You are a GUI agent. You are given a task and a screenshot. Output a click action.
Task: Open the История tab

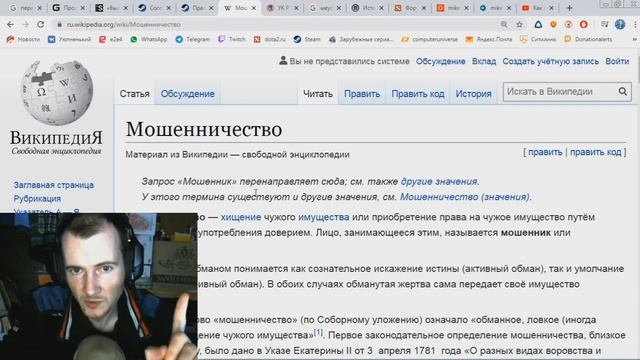click(x=473, y=94)
